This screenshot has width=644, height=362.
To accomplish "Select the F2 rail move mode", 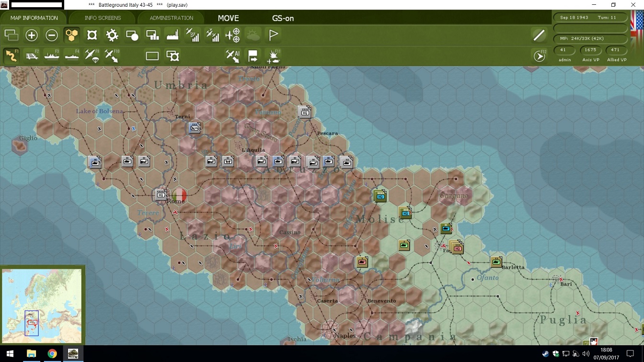I will (32, 56).
